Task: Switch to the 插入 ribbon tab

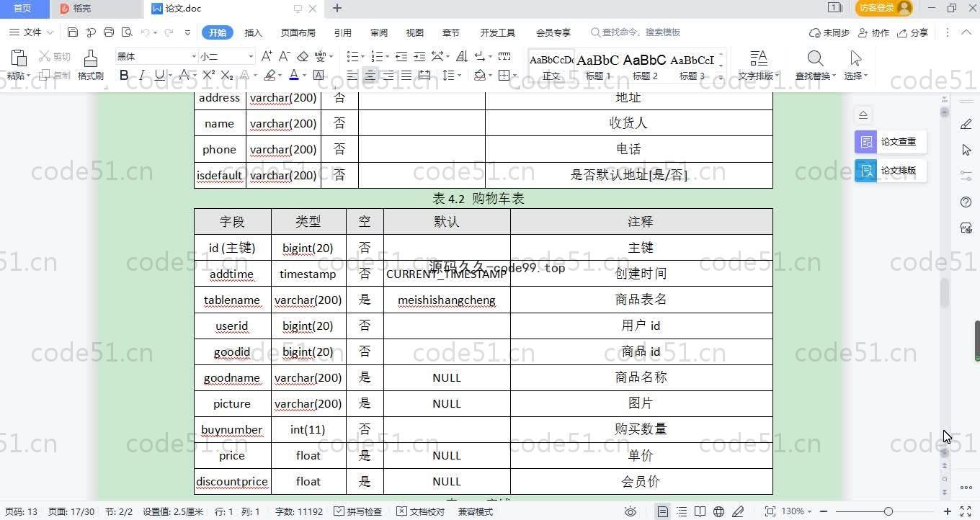Action: click(x=254, y=32)
